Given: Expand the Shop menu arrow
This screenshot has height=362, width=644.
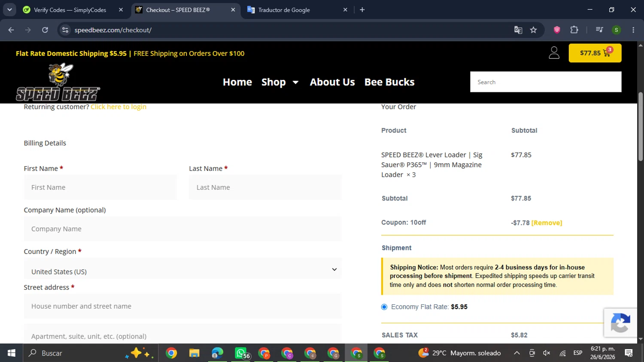Looking at the screenshot, I should point(295,82).
